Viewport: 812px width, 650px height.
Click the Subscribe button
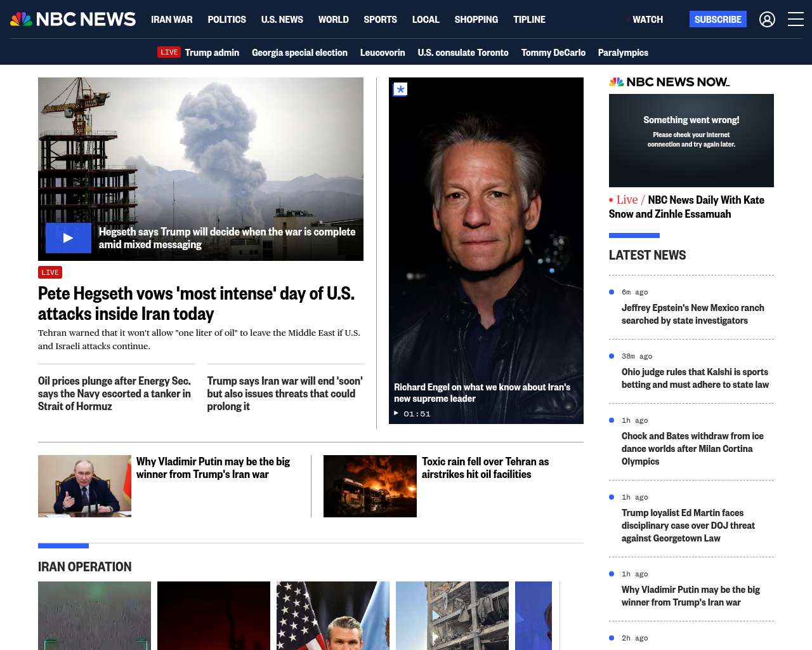(x=717, y=20)
